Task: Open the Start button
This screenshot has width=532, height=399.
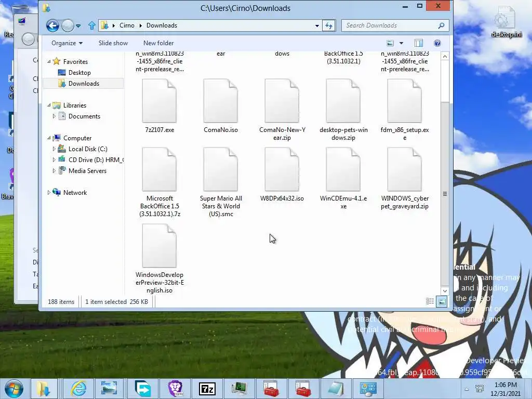Action: pyautogui.click(x=14, y=389)
